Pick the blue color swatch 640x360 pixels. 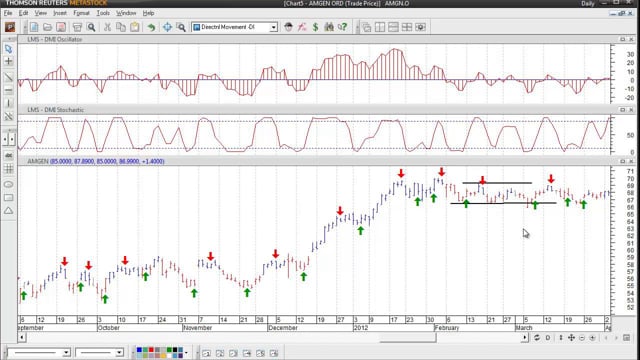point(139,350)
